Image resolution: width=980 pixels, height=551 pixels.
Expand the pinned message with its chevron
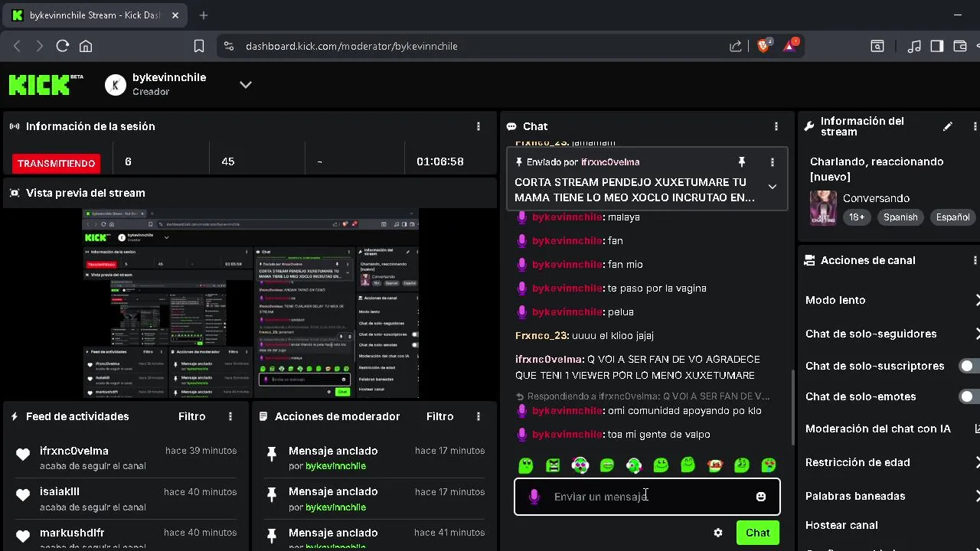coord(773,187)
